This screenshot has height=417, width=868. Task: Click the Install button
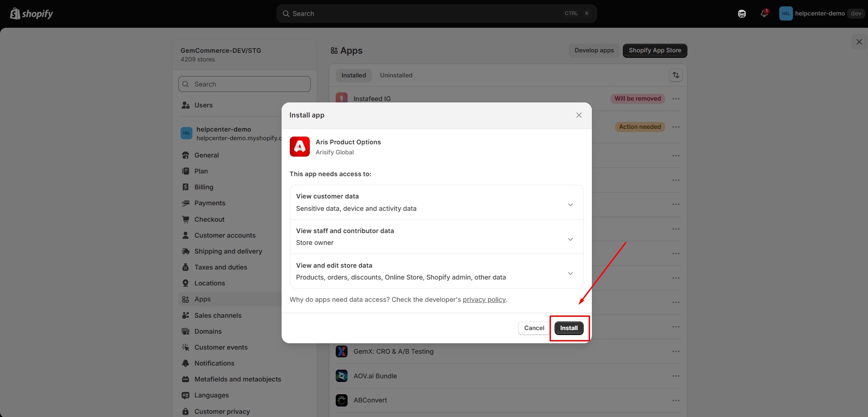tap(569, 328)
